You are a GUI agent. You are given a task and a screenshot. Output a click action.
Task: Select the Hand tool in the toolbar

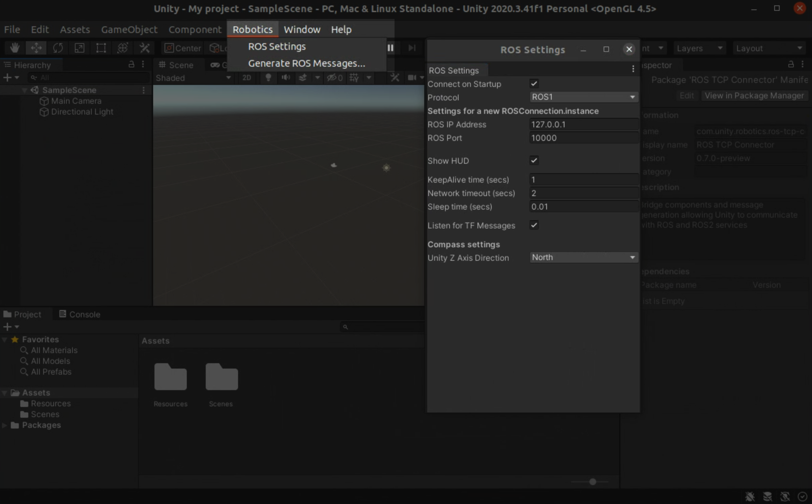[x=15, y=48]
